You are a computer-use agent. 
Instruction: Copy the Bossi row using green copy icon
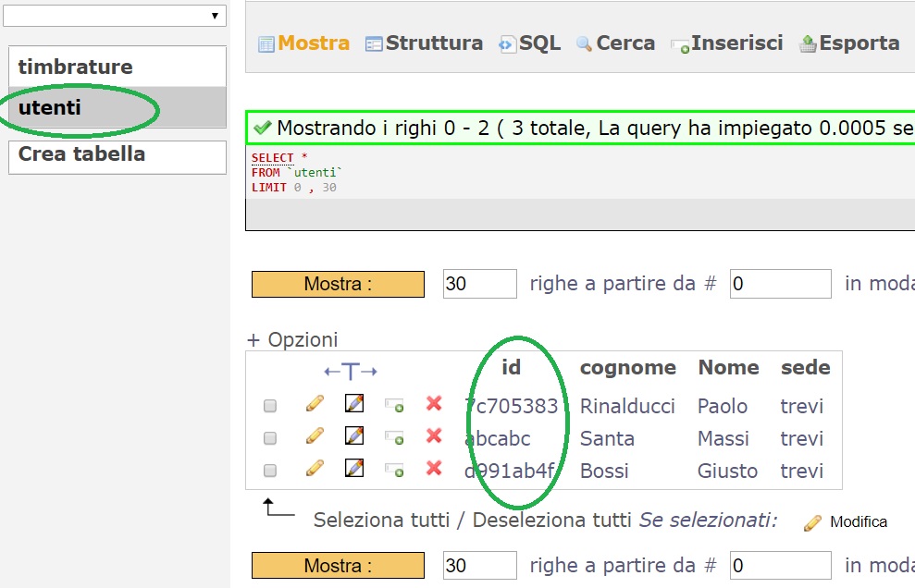[393, 471]
